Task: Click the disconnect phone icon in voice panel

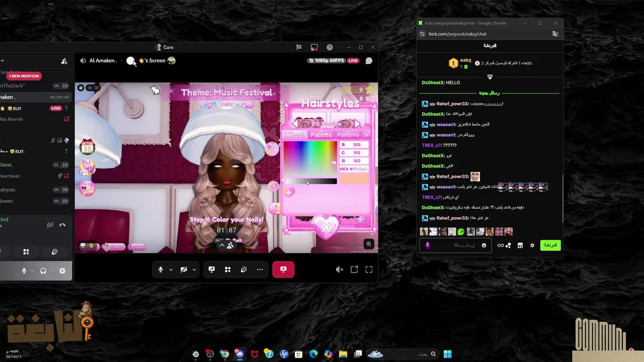Action: [62, 225]
